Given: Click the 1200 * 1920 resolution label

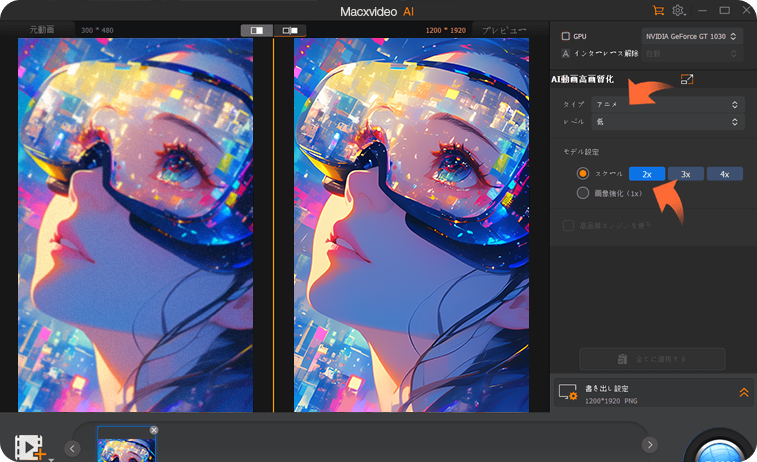Looking at the screenshot, I should [x=446, y=30].
